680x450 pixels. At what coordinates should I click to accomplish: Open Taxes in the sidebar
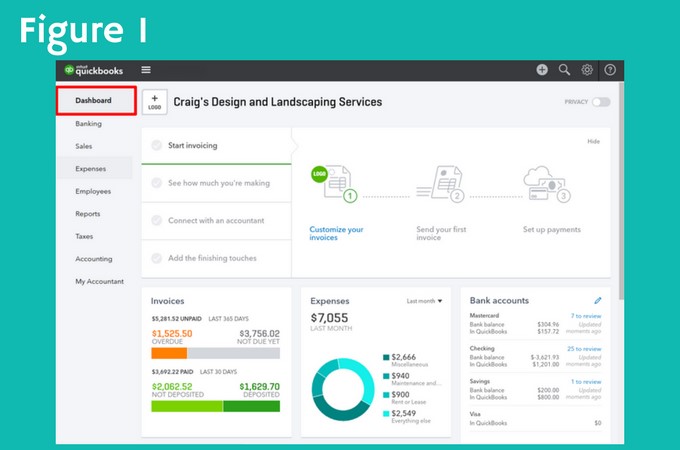(x=84, y=236)
